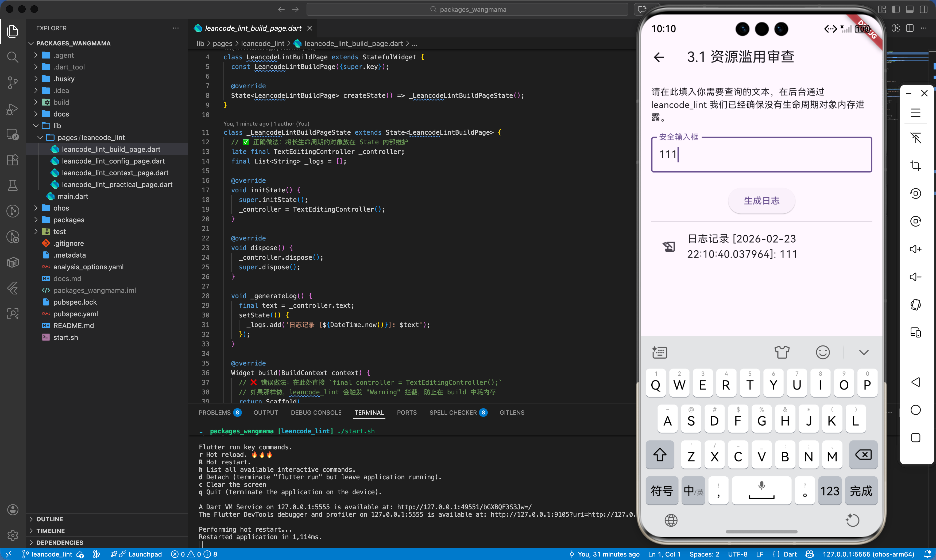Click the 安全输入框 text field
Viewport: 936px width, 560px height.
[761, 155]
